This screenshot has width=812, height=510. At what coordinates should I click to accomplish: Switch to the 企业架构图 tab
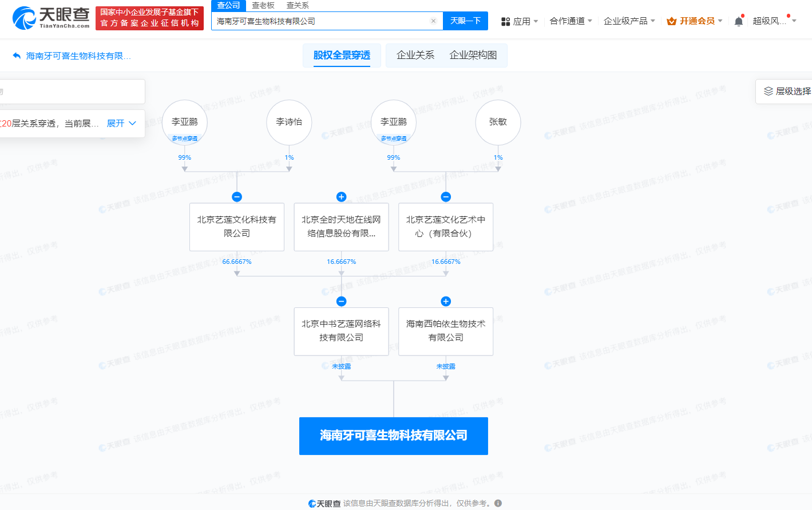[x=473, y=55]
